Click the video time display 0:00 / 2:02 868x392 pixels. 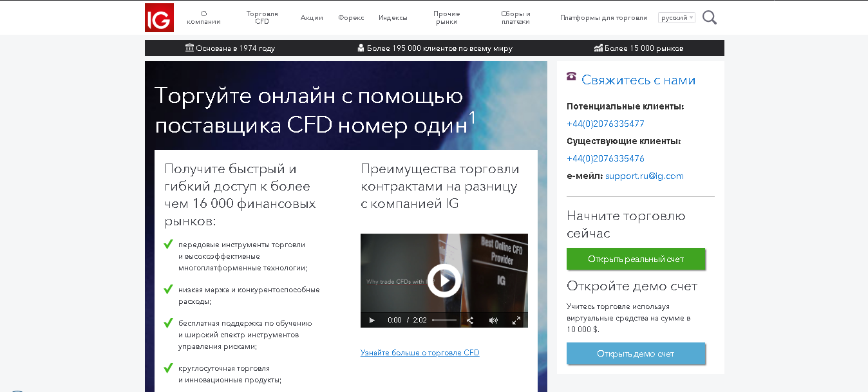407,320
